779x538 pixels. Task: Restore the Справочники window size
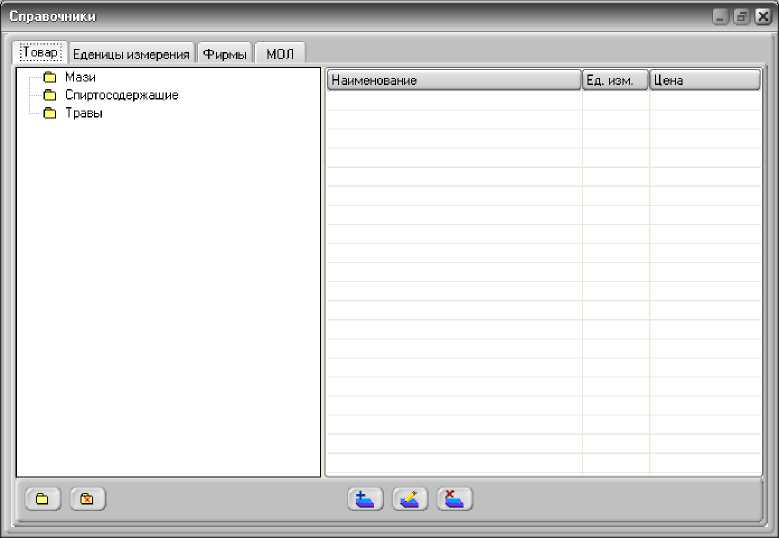pos(741,17)
